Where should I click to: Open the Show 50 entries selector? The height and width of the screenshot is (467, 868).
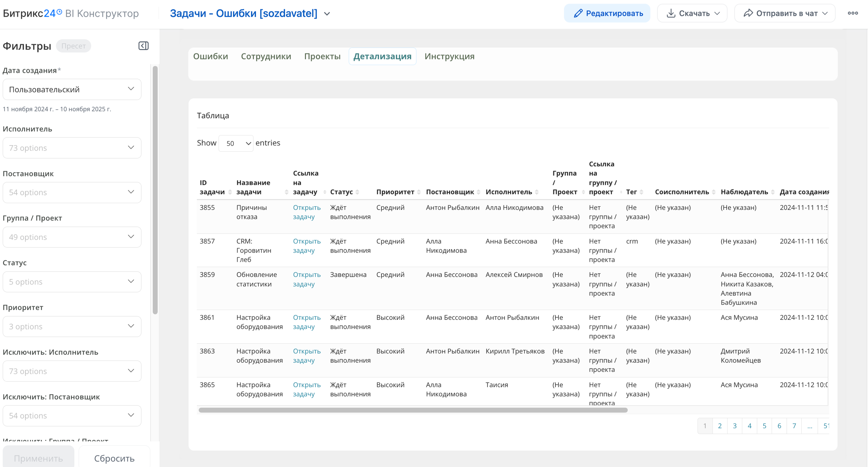point(236,144)
